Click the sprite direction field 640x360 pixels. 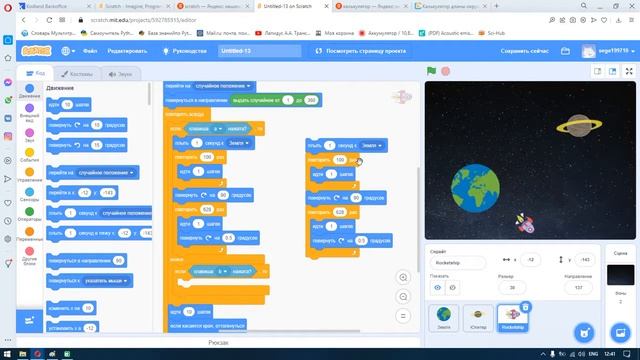coord(578,288)
